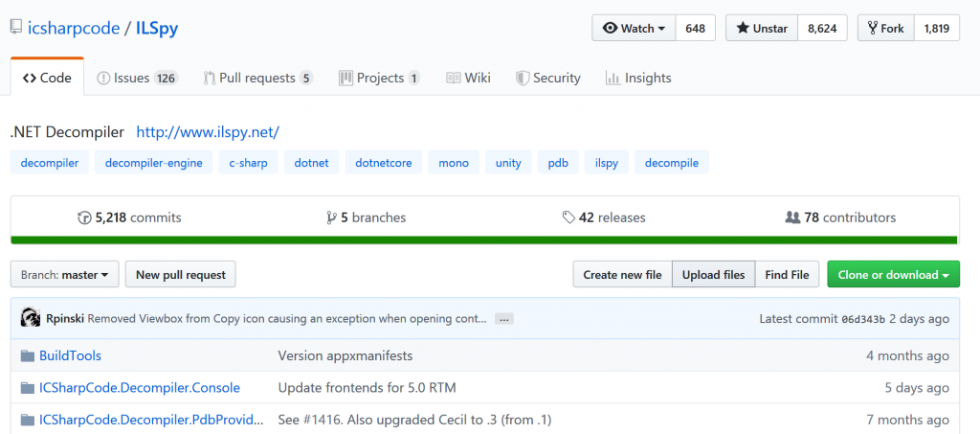The width and height of the screenshot is (980, 434).
Task: Click the Pull requests tab icon
Action: point(210,79)
